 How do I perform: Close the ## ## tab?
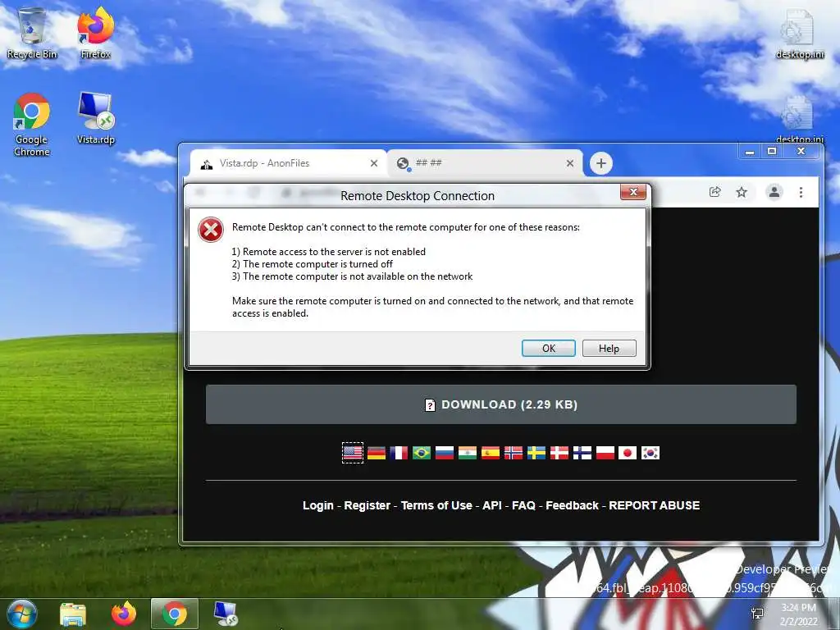click(x=570, y=163)
